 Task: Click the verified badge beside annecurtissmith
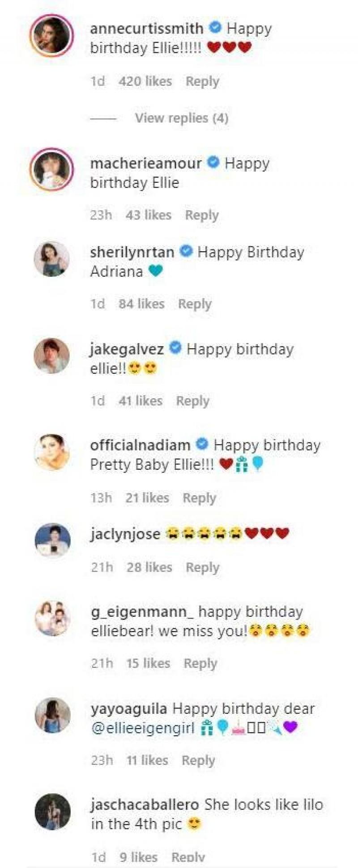216,28
